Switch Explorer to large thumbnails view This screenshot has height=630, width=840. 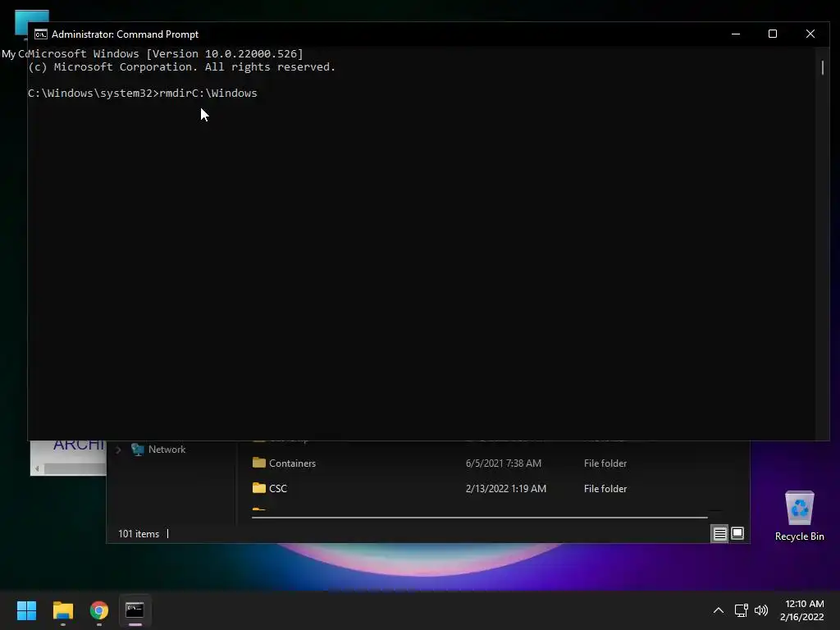pos(737,533)
